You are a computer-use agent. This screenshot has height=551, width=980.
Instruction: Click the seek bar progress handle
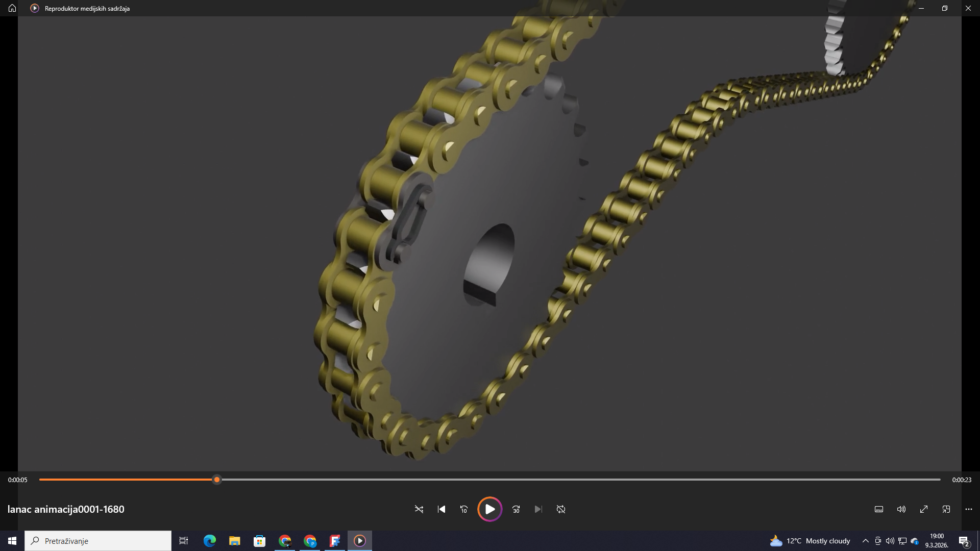click(x=217, y=480)
